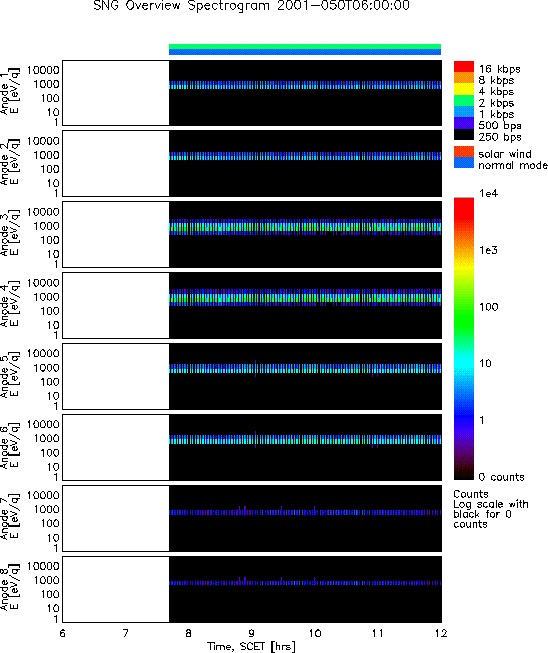
Task: Click the blue mode bar above panels
Action: pos(305,52)
